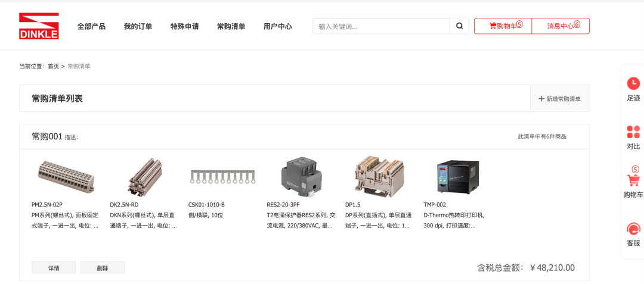Click the search magnifier icon
The image size is (644, 284).
459,26
